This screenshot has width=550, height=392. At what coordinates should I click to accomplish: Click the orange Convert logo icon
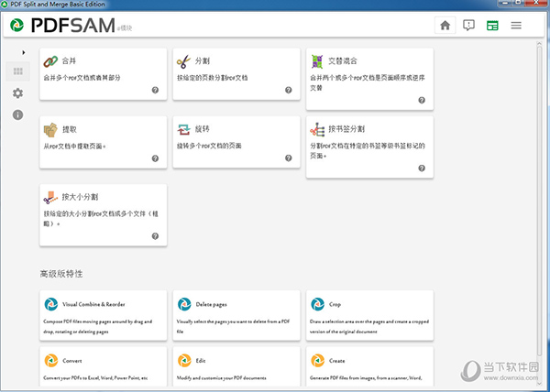pyautogui.click(x=50, y=361)
